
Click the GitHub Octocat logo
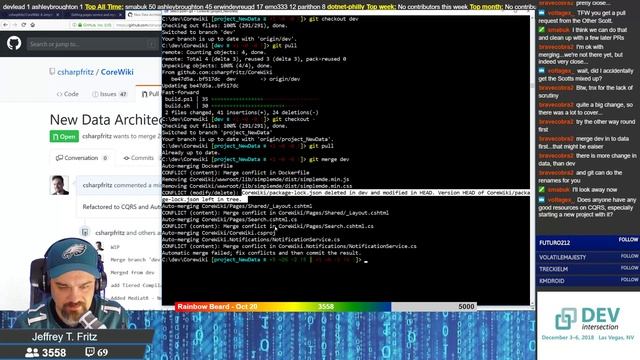[14, 43]
